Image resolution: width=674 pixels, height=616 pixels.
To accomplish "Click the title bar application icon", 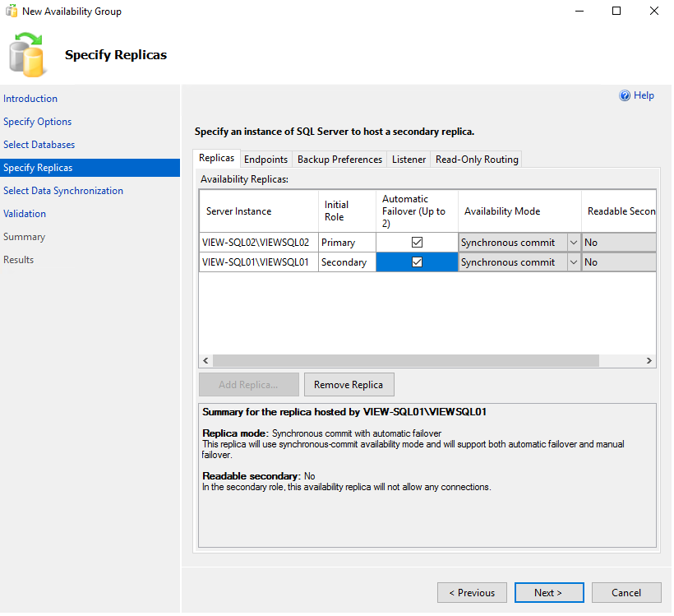I will [11, 12].
